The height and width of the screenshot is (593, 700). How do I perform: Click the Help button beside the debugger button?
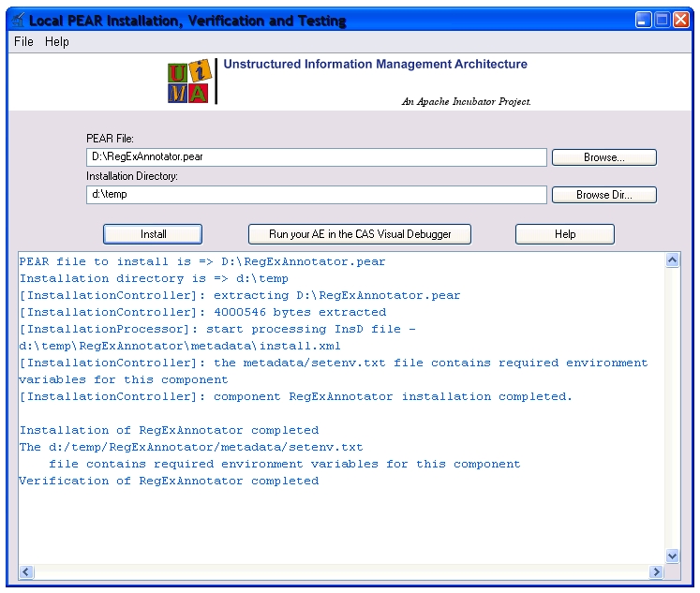[x=564, y=234]
